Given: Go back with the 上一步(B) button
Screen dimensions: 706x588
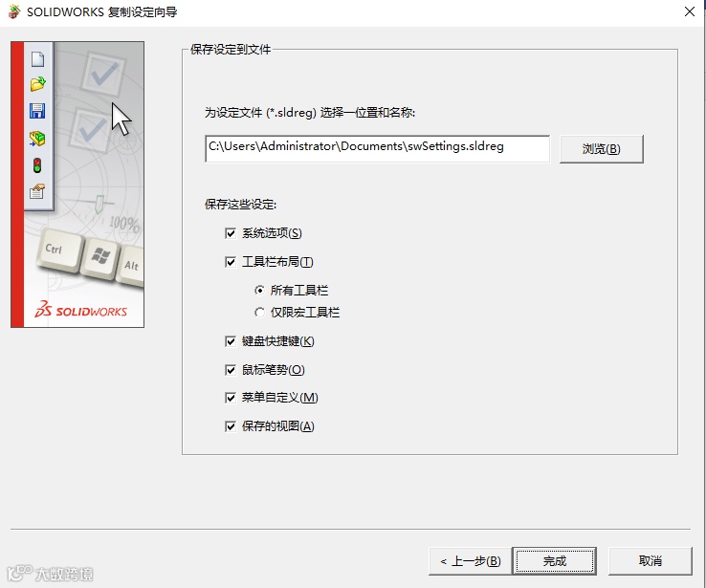Looking at the screenshot, I should [470, 561].
